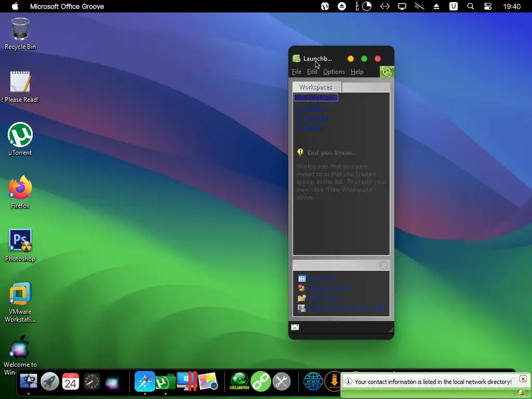Click the Launchbar resize grip corner

coord(391,330)
